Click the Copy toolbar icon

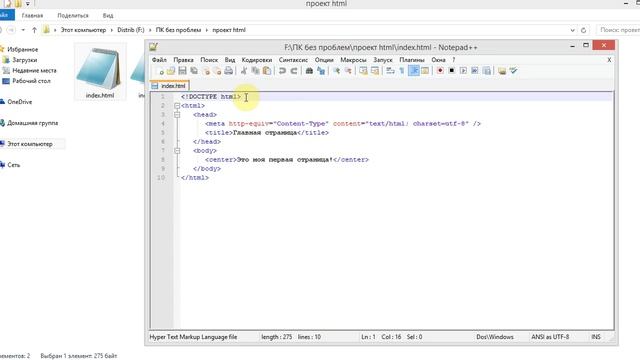point(256,71)
